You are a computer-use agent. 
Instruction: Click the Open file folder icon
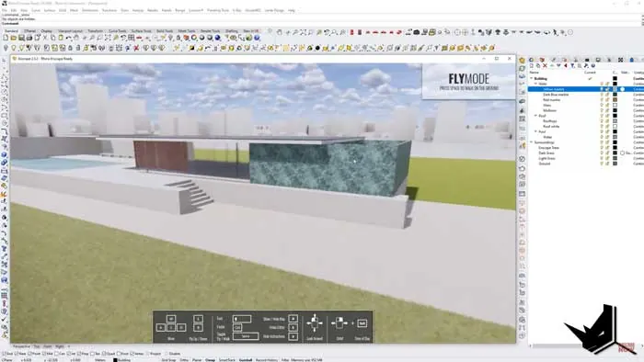[14, 38]
